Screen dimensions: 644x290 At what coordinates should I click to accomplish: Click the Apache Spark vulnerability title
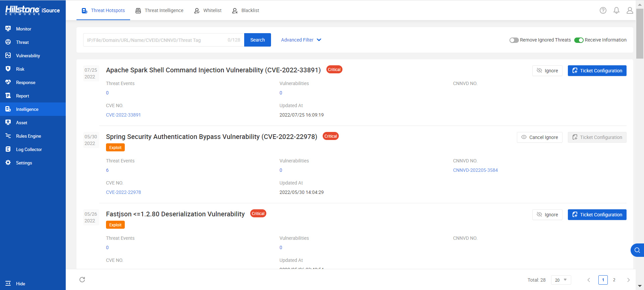[x=213, y=70]
